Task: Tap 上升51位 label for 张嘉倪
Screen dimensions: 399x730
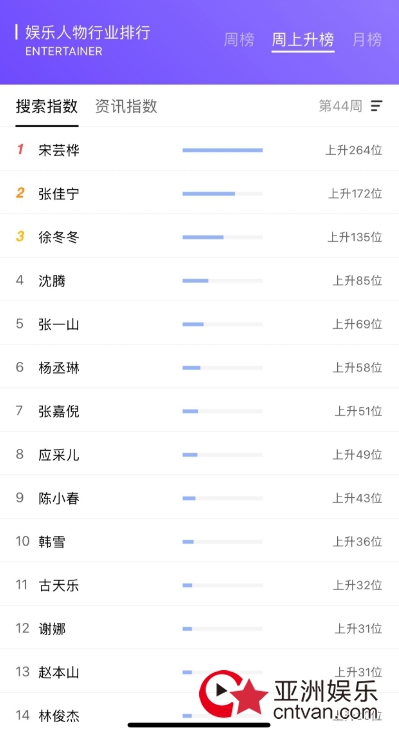Action: click(358, 411)
